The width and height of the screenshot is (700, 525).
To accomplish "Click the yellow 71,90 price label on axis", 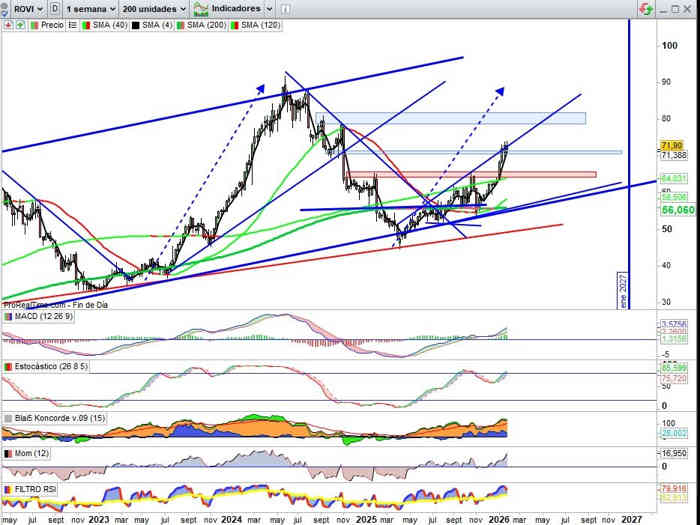I will (671, 145).
